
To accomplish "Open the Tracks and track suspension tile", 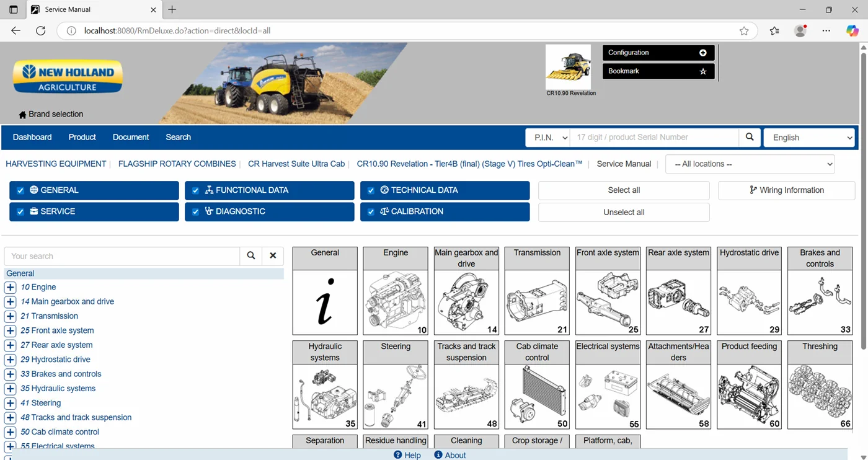I will 466,385.
